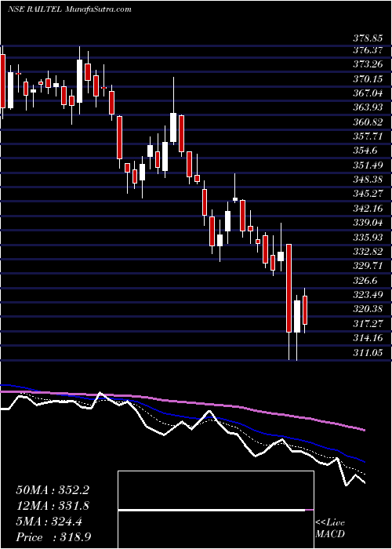392x549 pixels.
Task: Click the 339.04 price axis label
Action: coord(367,223)
